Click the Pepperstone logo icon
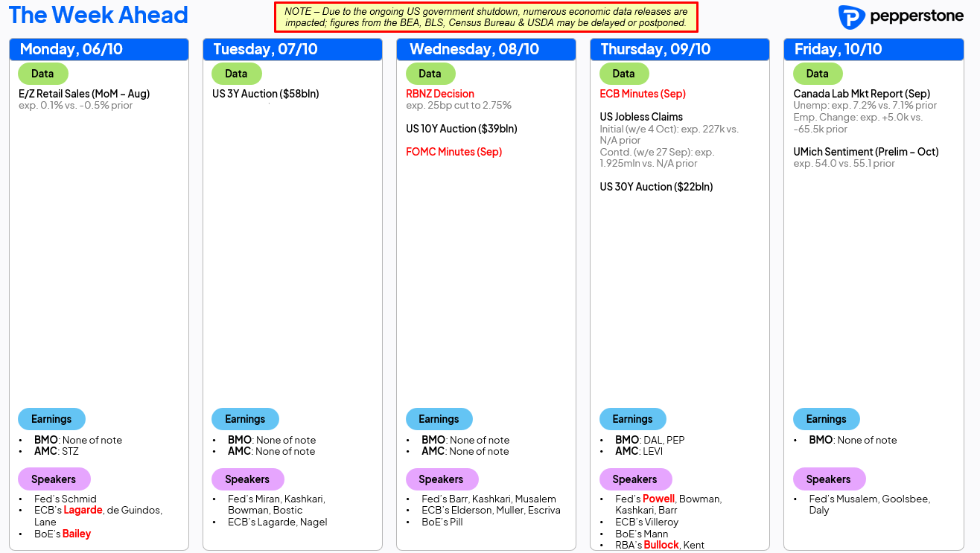The image size is (980, 553). coord(851,17)
